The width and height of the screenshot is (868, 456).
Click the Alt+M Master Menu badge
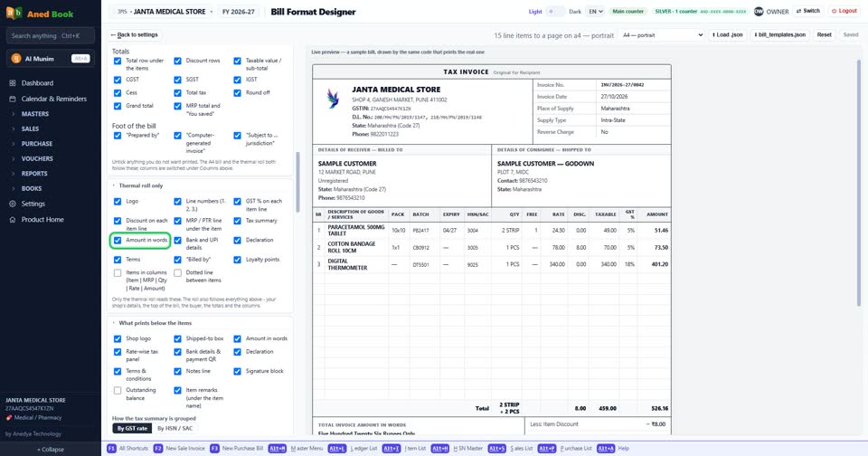[278, 448]
